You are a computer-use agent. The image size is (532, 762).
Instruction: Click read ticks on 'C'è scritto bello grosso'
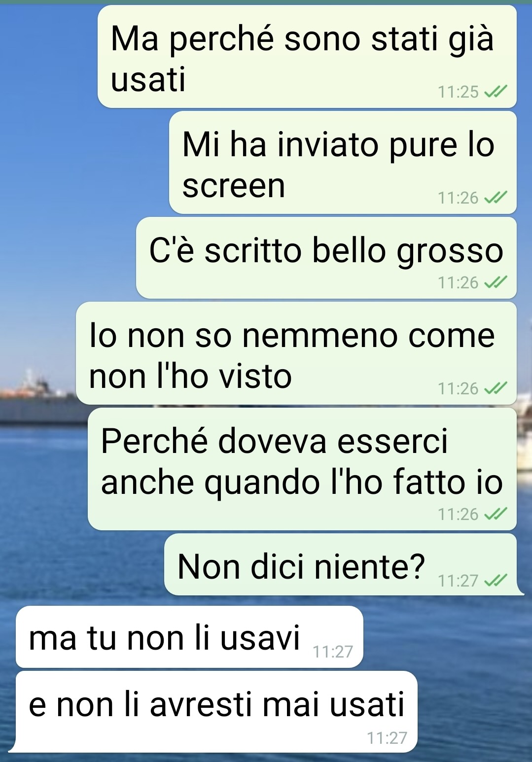click(x=496, y=282)
